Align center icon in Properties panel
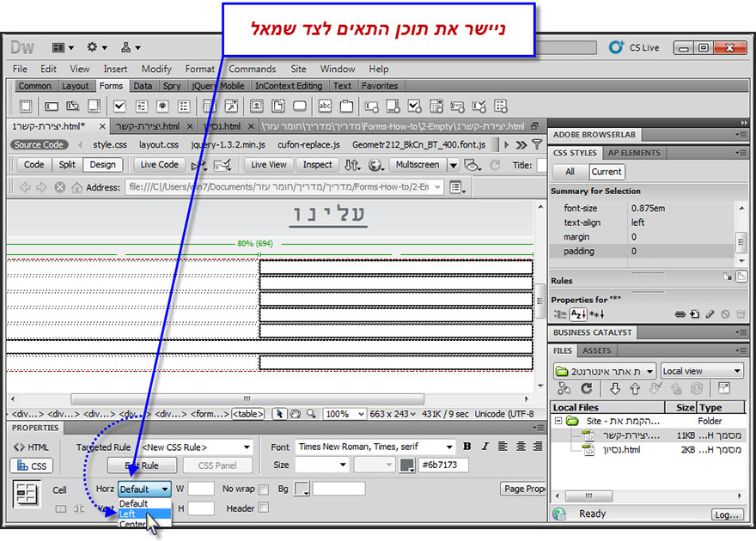Image resolution: width=756 pixels, height=541 pixels. click(521, 446)
